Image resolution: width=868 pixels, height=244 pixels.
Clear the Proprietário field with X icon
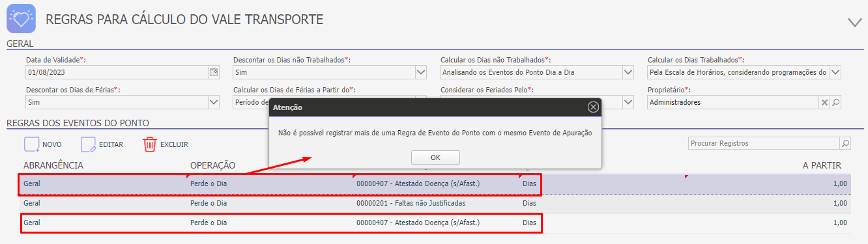824,102
